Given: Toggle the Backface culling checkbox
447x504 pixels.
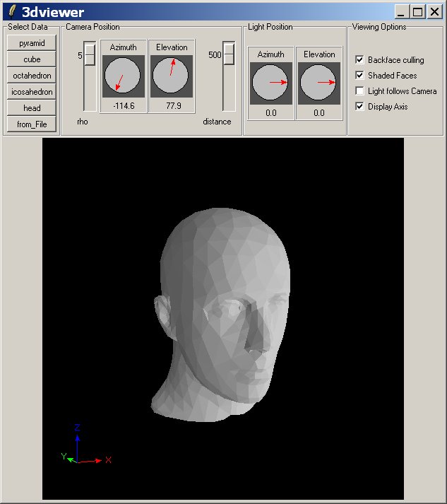Looking at the screenshot, I should (360, 60).
